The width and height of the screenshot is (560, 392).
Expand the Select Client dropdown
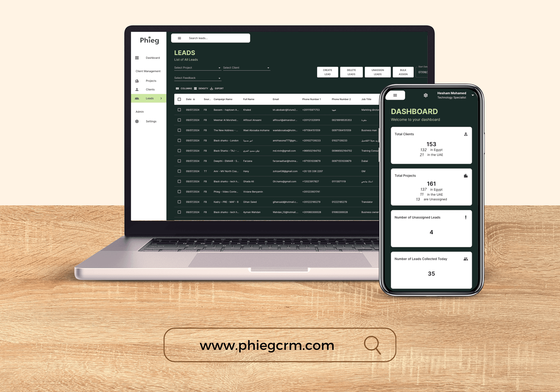[251, 68]
